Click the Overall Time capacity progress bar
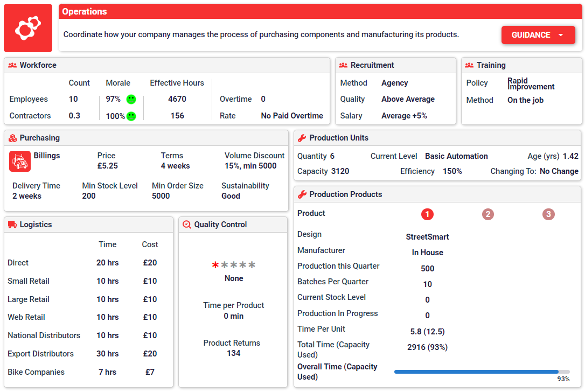 (x=482, y=372)
